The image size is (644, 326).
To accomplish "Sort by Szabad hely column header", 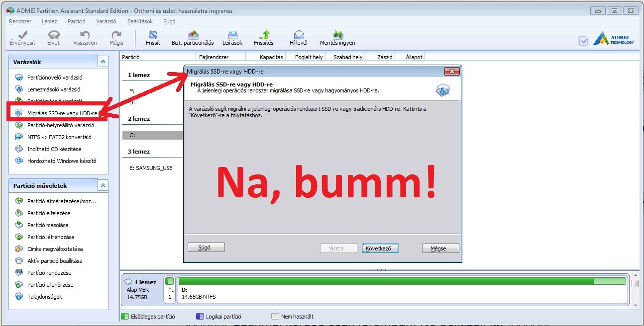I will [x=344, y=57].
